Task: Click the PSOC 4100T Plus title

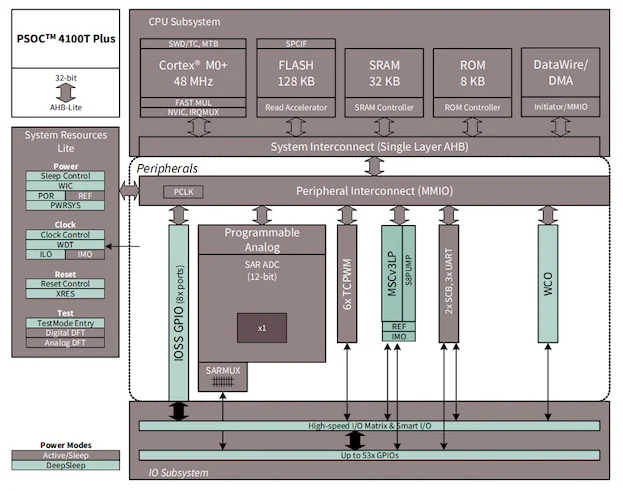Action: click(66, 39)
